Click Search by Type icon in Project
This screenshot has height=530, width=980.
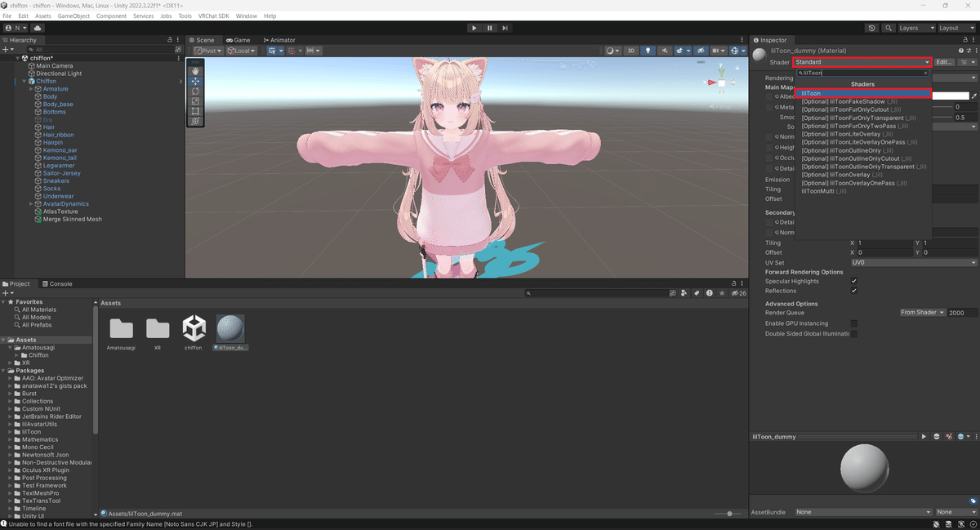click(x=683, y=292)
